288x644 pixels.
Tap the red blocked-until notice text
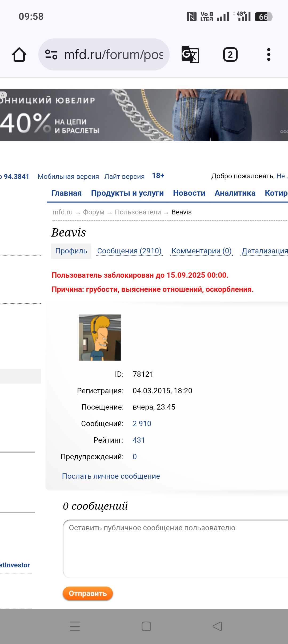point(140,275)
